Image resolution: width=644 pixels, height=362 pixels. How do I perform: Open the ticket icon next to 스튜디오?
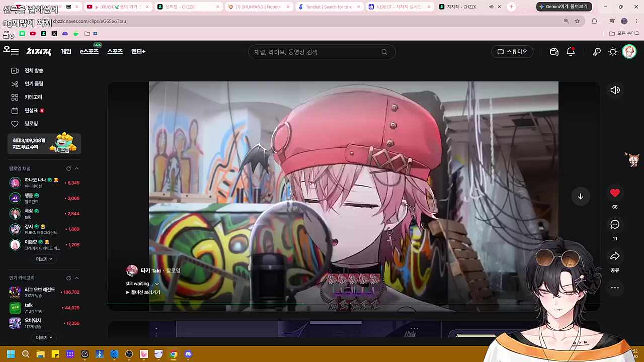[554, 52]
